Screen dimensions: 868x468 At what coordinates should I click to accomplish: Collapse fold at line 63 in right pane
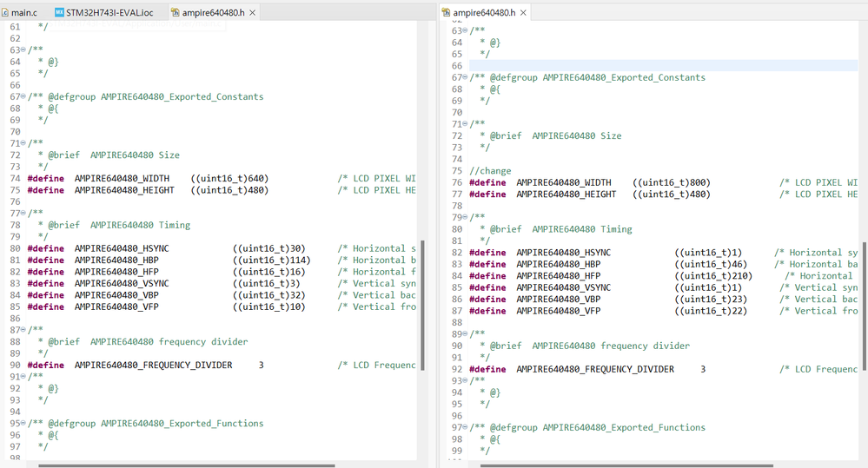[465, 30]
